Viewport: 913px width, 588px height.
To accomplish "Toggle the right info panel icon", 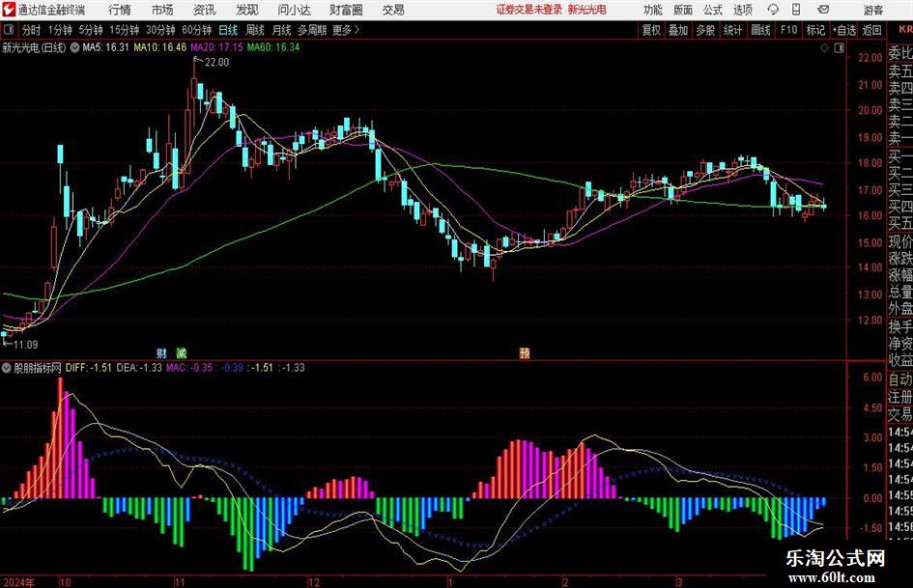I will [x=839, y=48].
